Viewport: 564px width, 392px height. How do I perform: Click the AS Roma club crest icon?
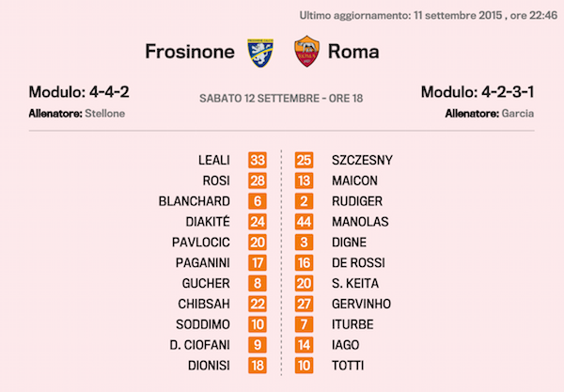[x=306, y=51]
